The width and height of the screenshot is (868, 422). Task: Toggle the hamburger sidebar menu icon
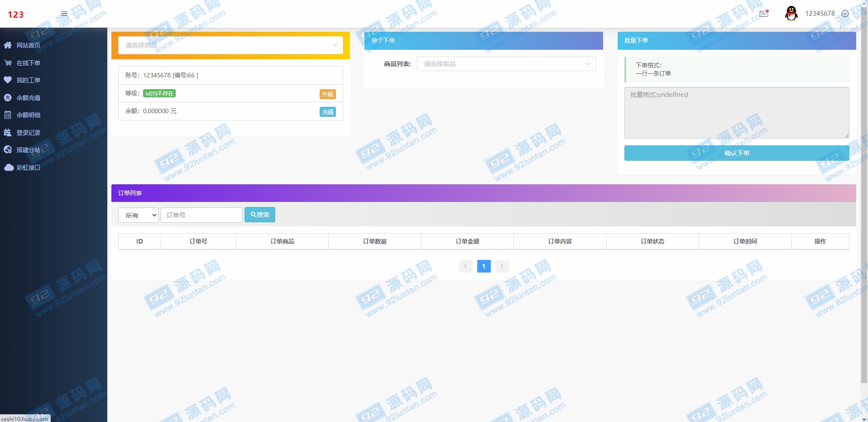pyautogui.click(x=64, y=14)
